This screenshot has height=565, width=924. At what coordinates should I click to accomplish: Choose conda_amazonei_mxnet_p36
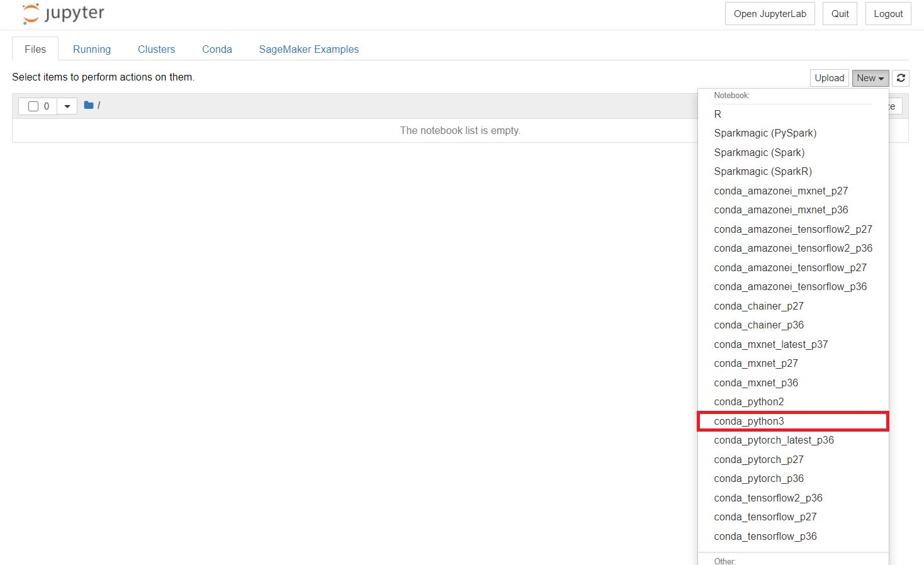pos(793,210)
